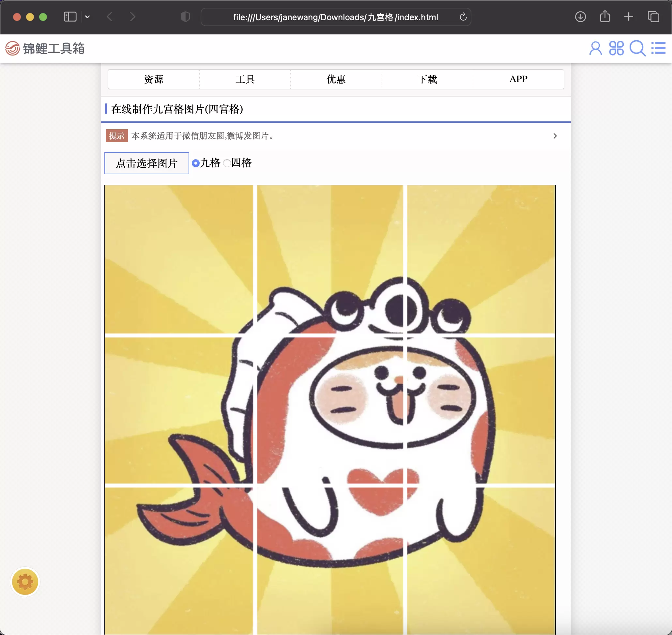The image size is (672, 635).
Task: Click the top-left tile of the grid image
Action: [x=179, y=259]
